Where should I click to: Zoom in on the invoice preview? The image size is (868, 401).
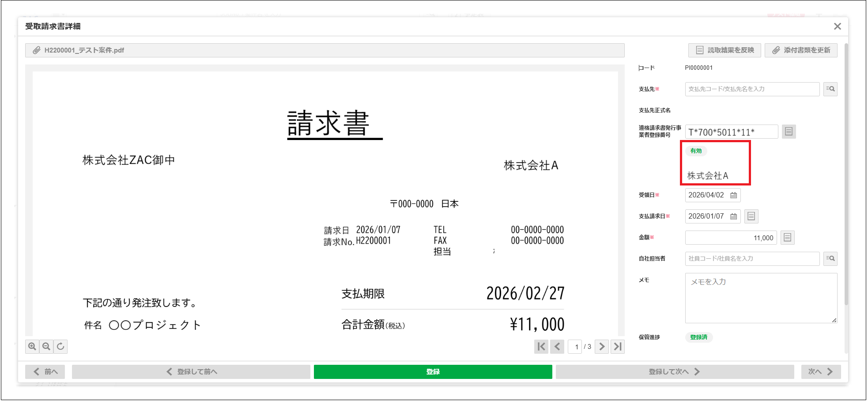coord(32,347)
